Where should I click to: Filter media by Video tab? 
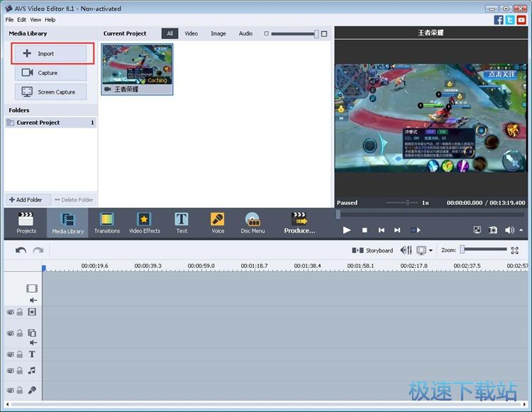click(x=191, y=33)
